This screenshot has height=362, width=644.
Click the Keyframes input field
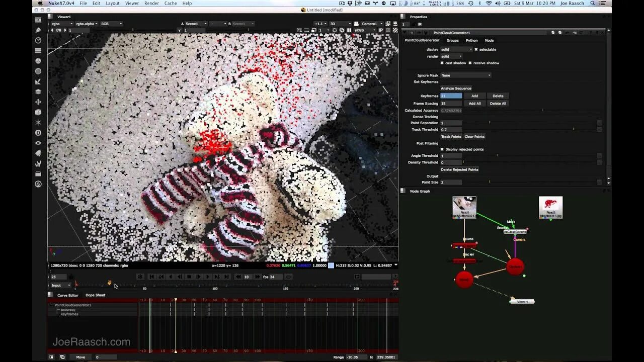tap(451, 96)
